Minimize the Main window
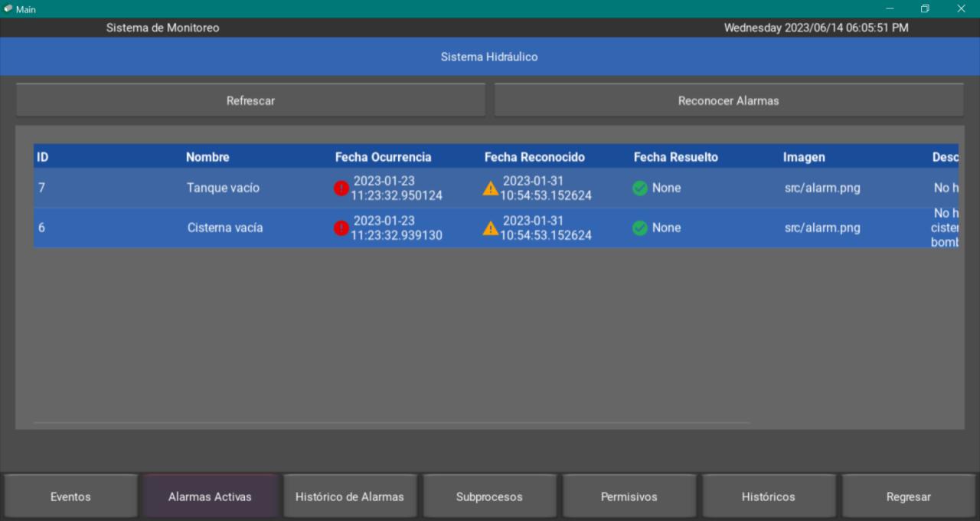980x521 pixels. 890,8
